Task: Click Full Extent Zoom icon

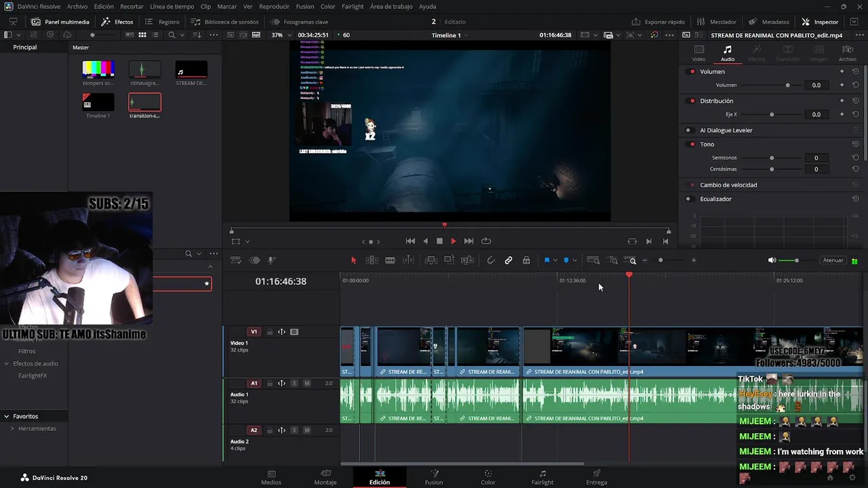Action: point(593,260)
